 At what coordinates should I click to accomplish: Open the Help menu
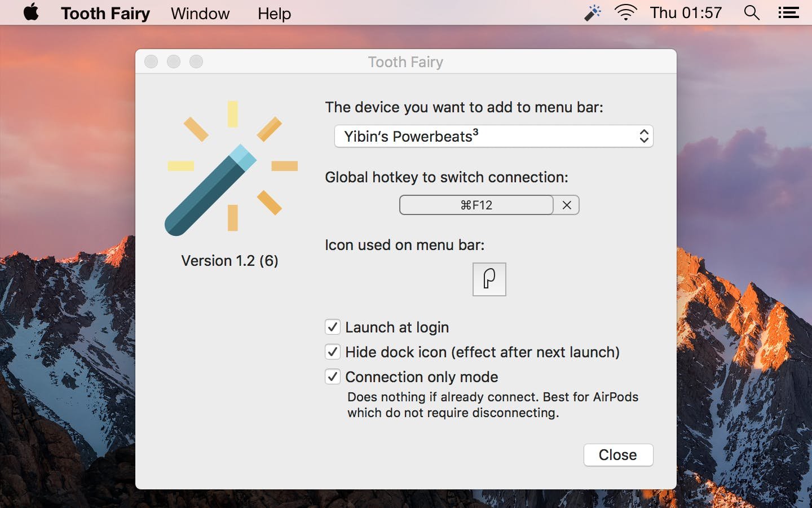274,13
